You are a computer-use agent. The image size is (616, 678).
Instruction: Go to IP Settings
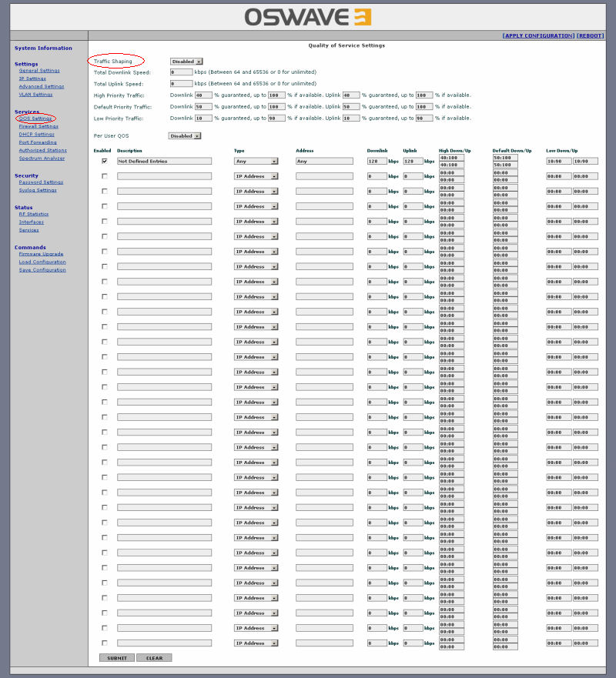point(32,78)
